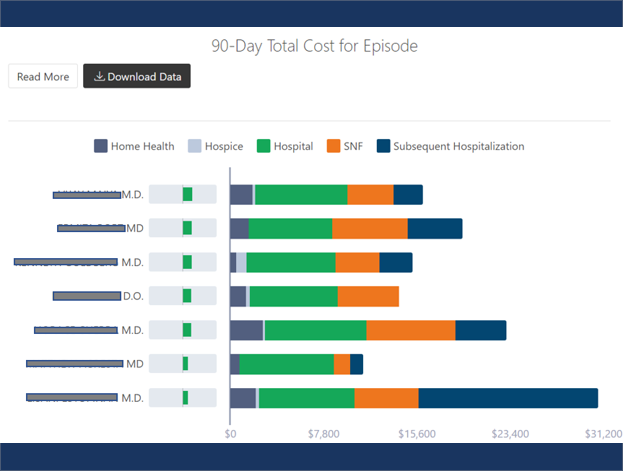Click the Download Data button
Viewport: 624px width, 472px height.
(137, 76)
